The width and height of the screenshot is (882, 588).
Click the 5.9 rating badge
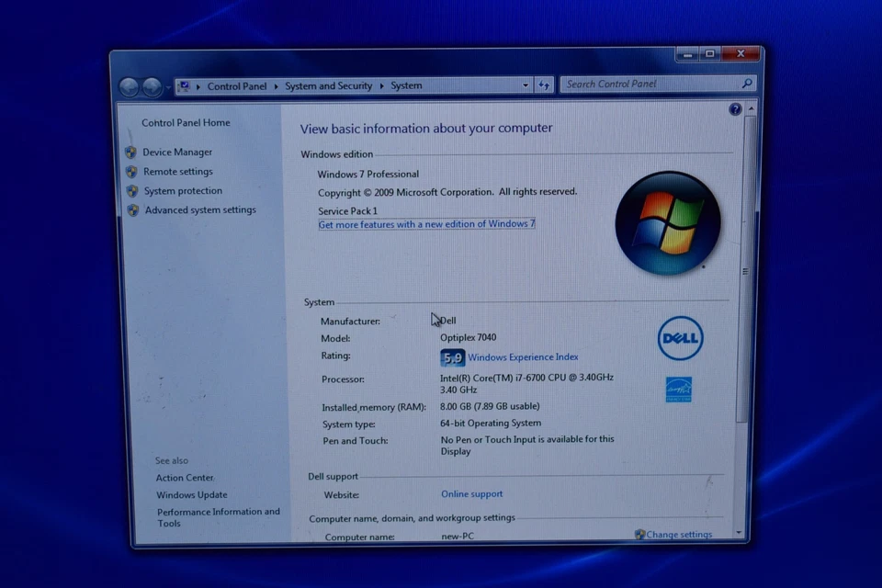tap(452, 358)
